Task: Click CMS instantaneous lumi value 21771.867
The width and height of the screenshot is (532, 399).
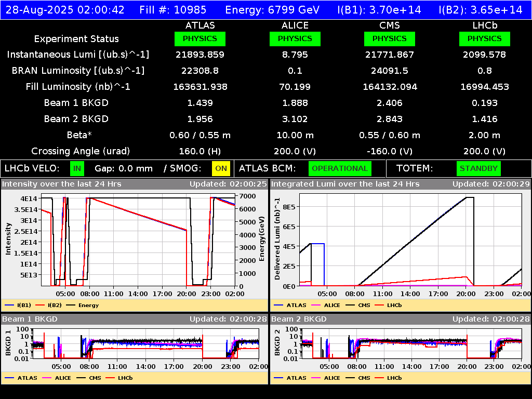Action: [x=390, y=55]
